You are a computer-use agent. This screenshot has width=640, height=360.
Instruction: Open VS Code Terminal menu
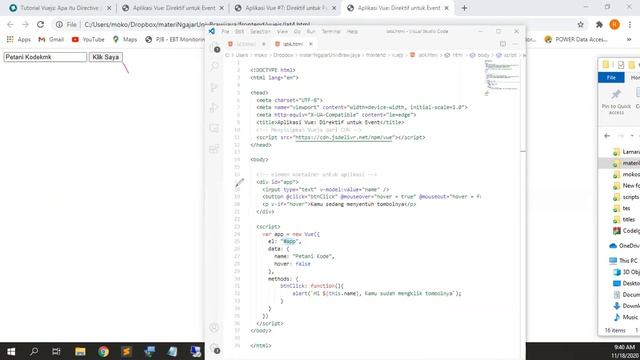pyautogui.click(x=331, y=31)
